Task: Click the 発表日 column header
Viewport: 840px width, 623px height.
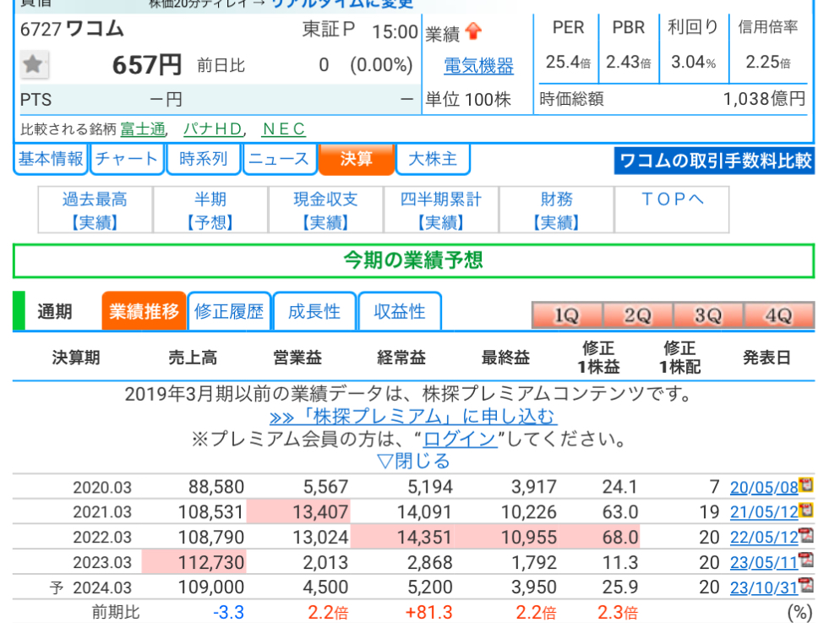Action: (766, 358)
